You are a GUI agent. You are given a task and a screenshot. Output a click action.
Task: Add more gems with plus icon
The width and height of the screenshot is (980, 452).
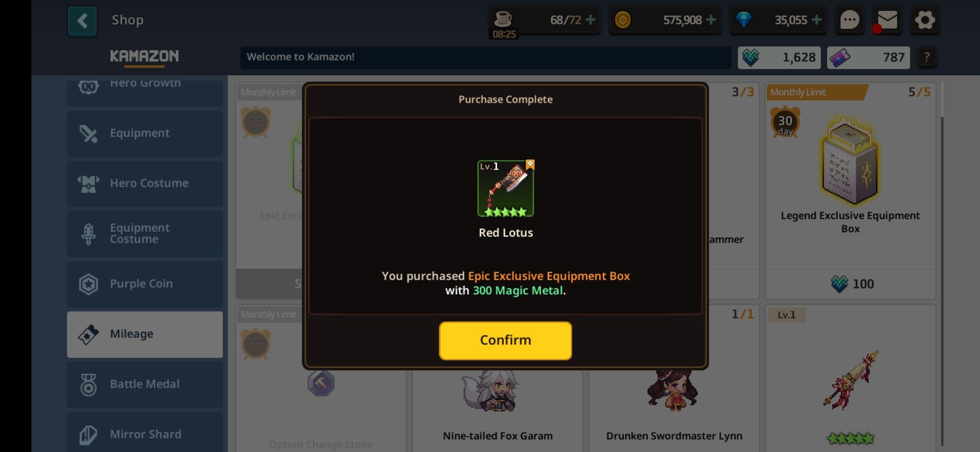[816, 20]
